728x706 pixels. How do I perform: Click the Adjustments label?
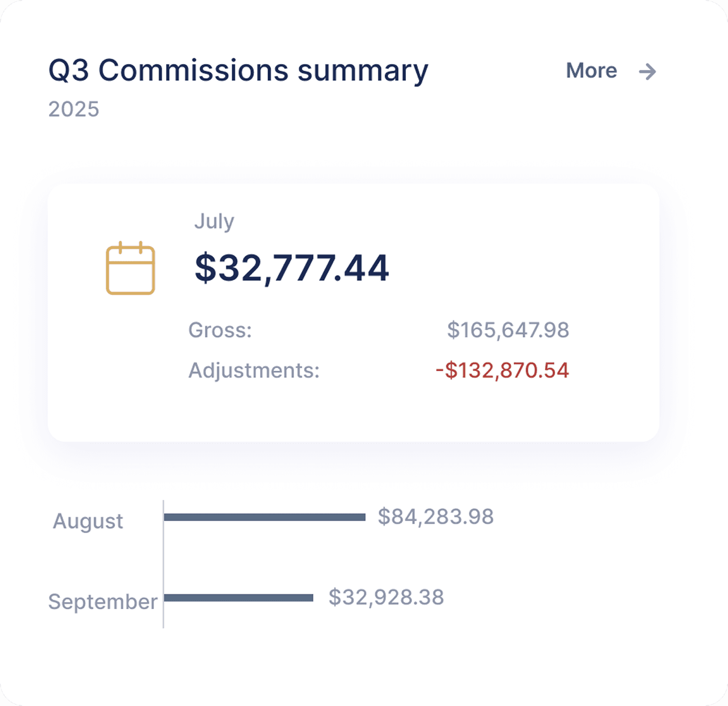254,370
